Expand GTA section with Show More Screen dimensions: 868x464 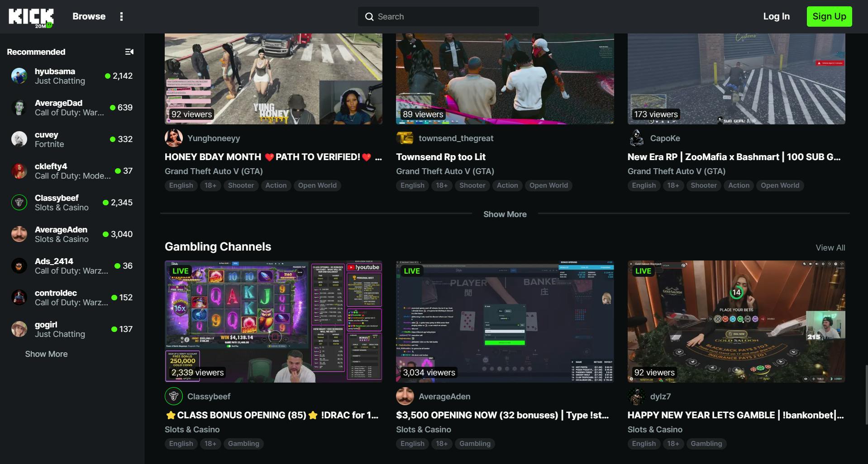coord(505,214)
